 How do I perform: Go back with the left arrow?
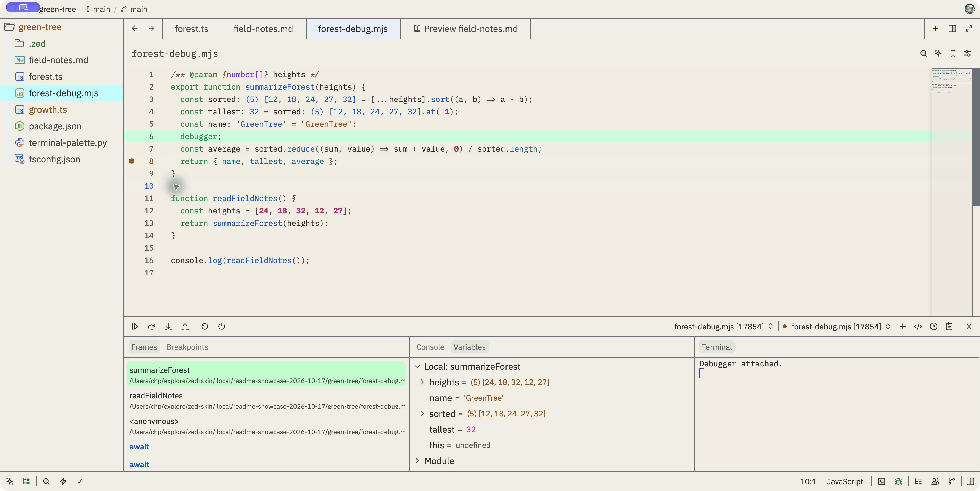135,29
